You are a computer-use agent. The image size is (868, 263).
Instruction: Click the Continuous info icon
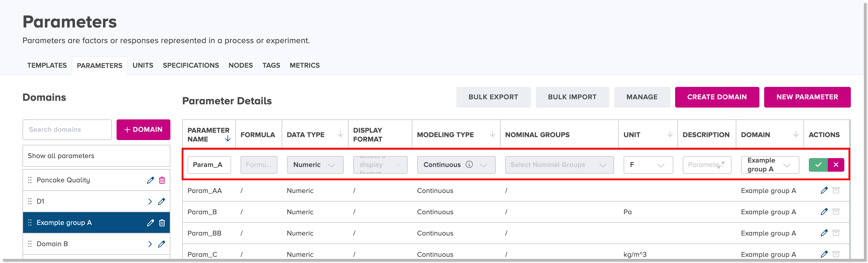(469, 164)
